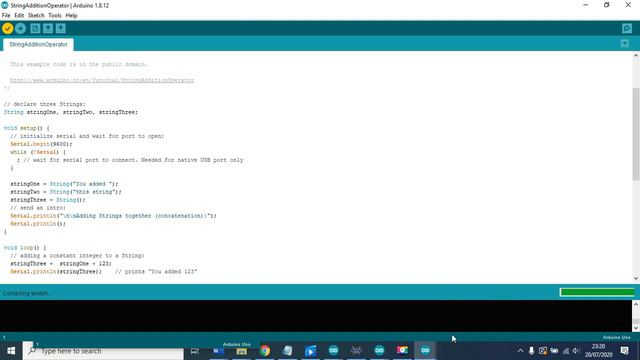The height and width of the screenshot is (360, 640).
Task: Click the console scroll up arrow
Action: click(636, 304)
